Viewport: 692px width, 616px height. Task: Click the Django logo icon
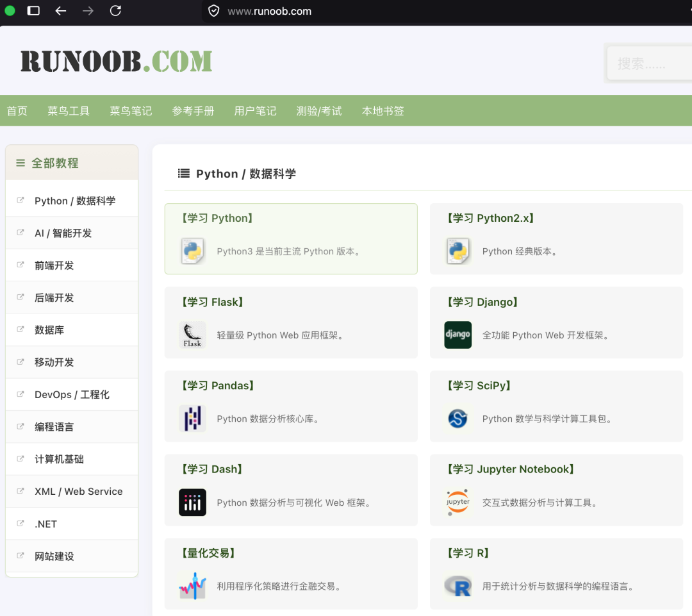click(457, 335)
